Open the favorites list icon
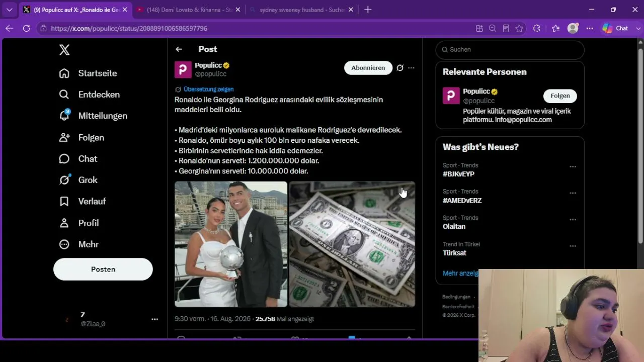This screenshot has height=362, width=644. [x=555, y=29]
